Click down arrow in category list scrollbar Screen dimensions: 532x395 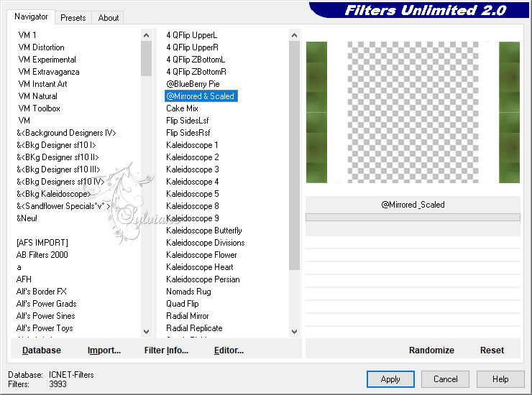coord(146,332)
